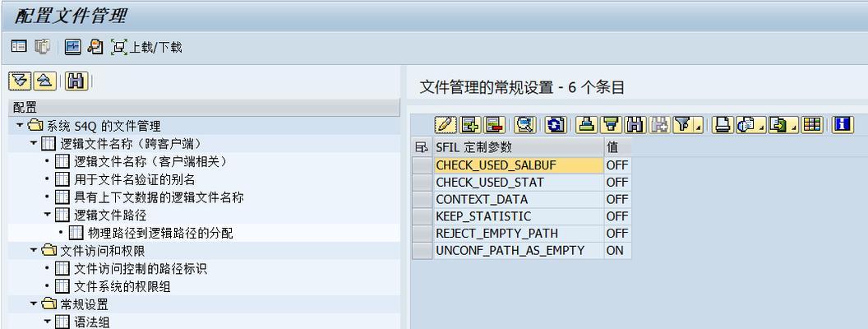This screenshot has height=329, width=868.
Task: Open the views dropdown button
Action: [751, 125]
